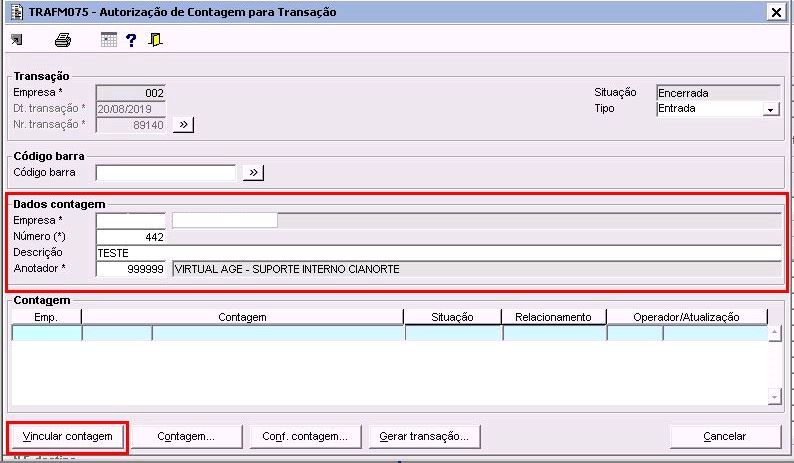
Task: Click the Contagem column header
Action: pos(243,317)
